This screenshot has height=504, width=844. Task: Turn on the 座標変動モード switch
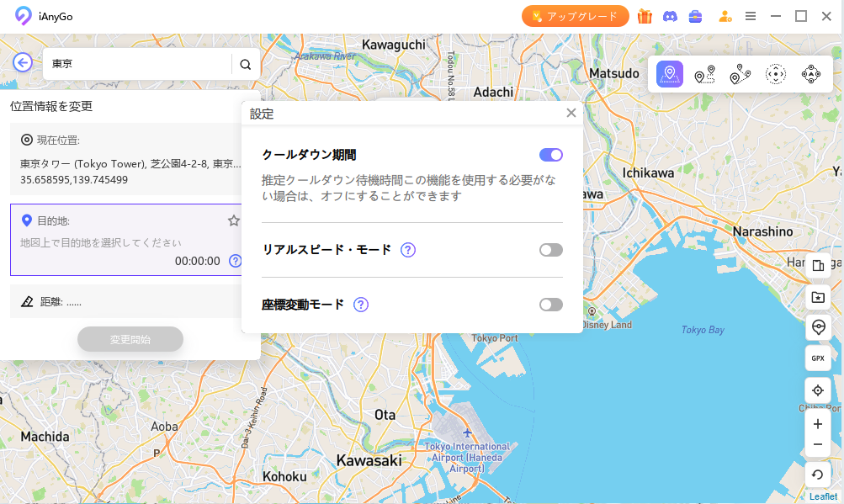click(x=550, y=305)
